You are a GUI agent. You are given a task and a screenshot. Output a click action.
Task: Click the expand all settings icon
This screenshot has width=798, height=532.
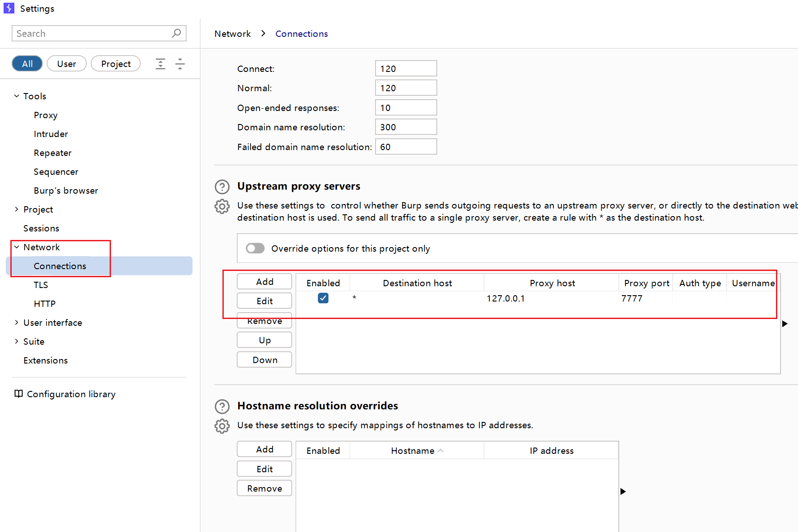pyautogui.click(x=160, y=64)
